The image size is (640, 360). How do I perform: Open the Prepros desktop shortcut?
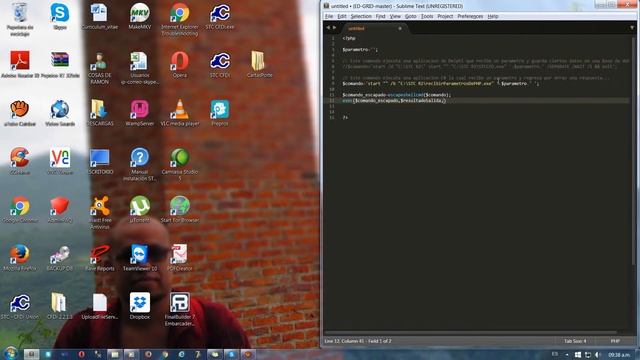point(220,113)
